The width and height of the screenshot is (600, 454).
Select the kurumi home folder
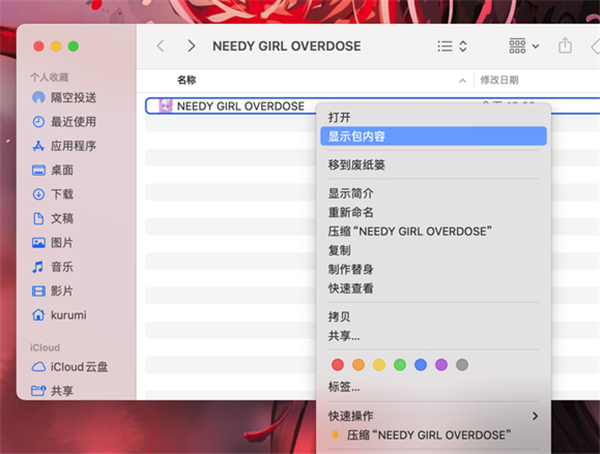coord(69,314)
